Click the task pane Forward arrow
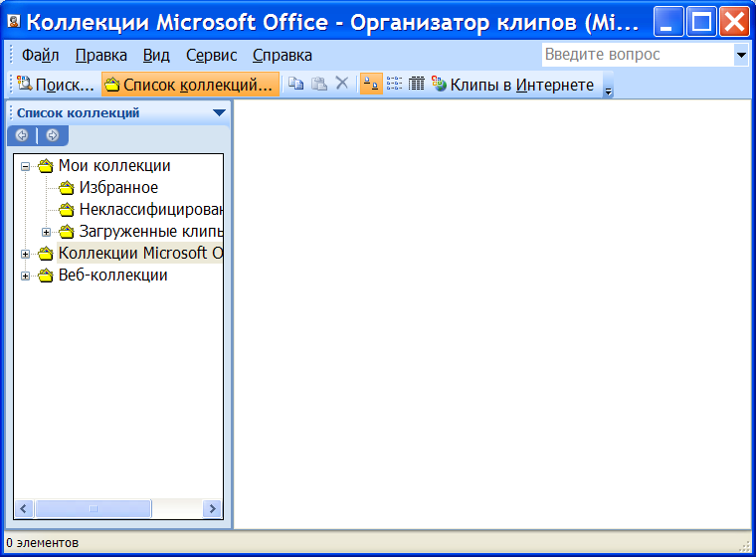756x557 pixels. coord(52,135)
